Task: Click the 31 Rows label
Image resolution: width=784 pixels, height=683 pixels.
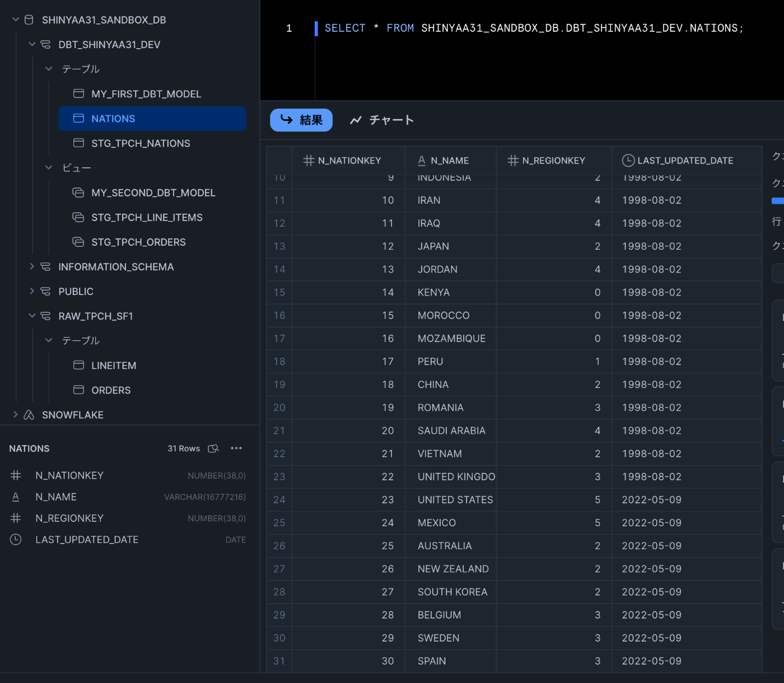Action: [184, 448]
